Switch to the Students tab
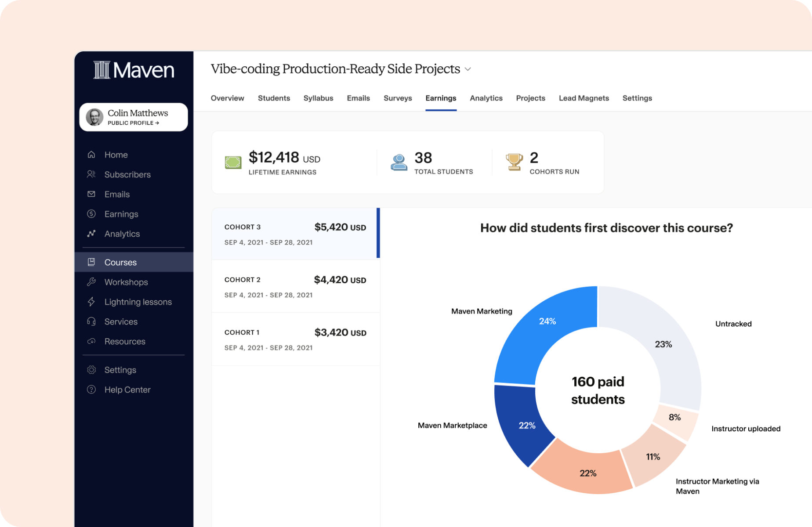This screenshot has height=527, width=812. (x=274, y=98)
